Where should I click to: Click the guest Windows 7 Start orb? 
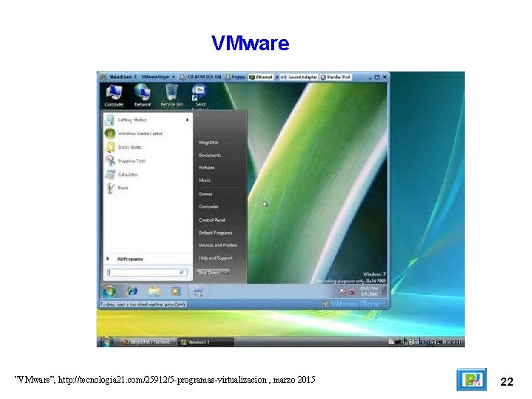click(x=109, y=291)
